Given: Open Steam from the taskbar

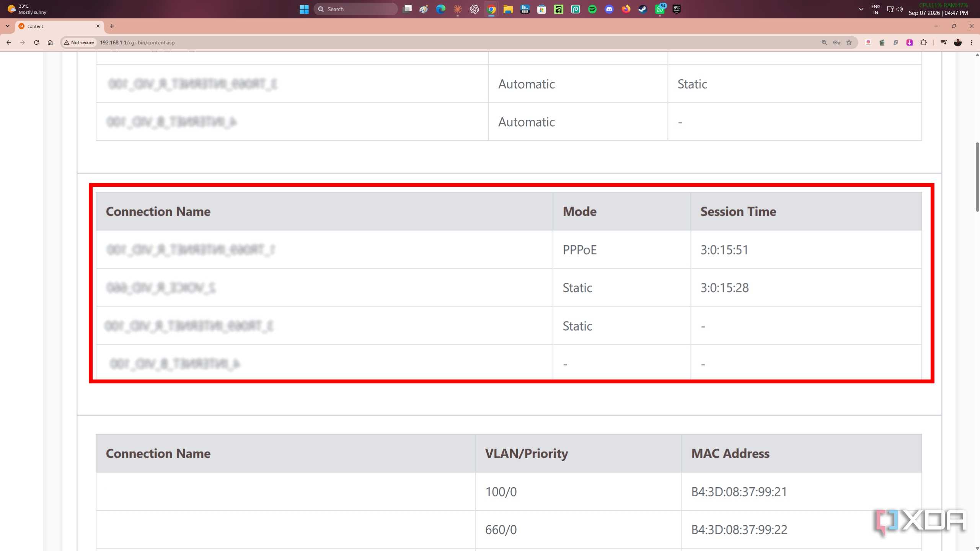Looking at the screenshot, I should pos(643,9).
